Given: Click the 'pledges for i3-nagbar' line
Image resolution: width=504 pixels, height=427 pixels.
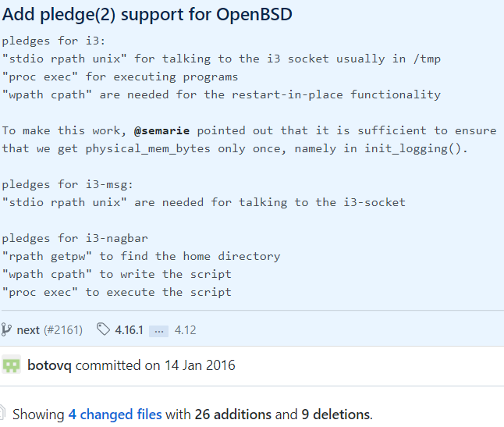Looking at the screenshot, I should coord(75,238).
